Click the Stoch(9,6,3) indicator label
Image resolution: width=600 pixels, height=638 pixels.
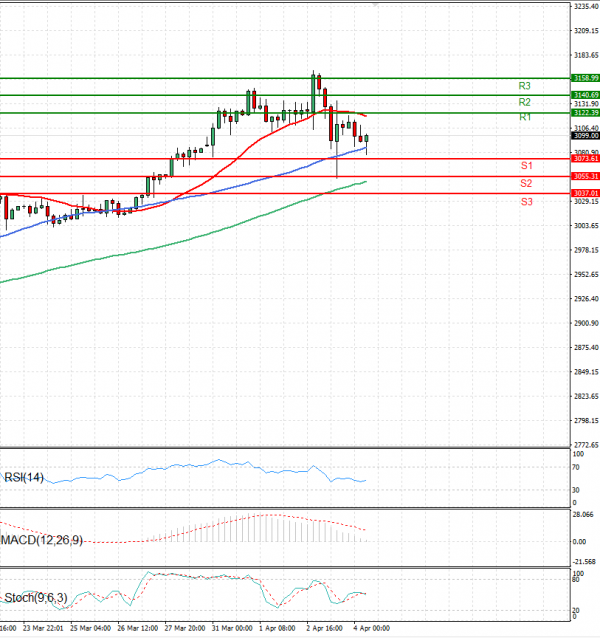pos(34,598)
